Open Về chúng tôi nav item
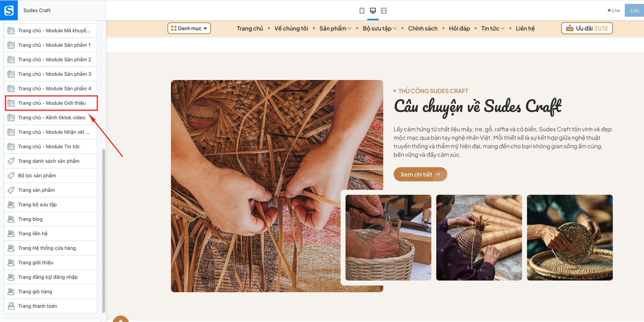This screenshot has height=322, width=644. pyautogui.click(x=291, y=28)
